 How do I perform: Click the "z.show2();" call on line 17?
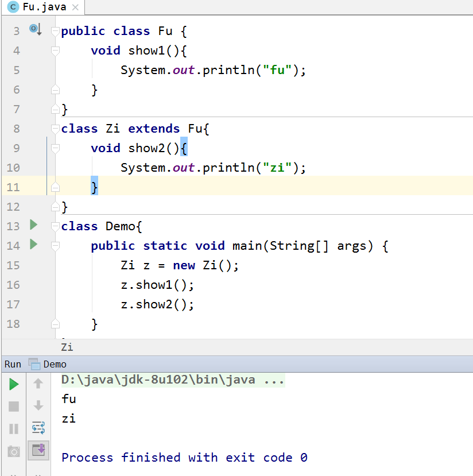(x=157, y=304)
